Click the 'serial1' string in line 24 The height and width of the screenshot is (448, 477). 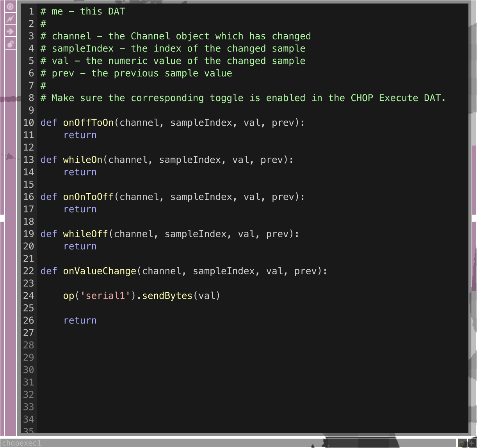click(x=105, y=296)
